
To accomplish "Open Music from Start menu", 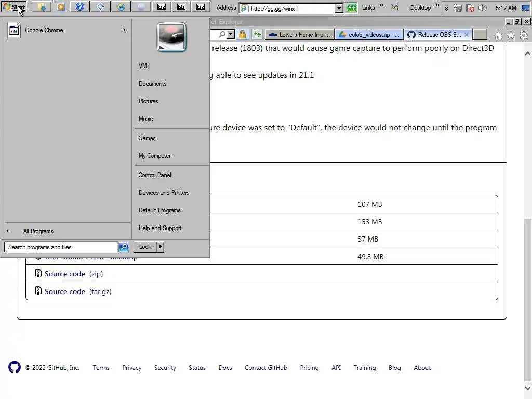I will coord(145,119).
